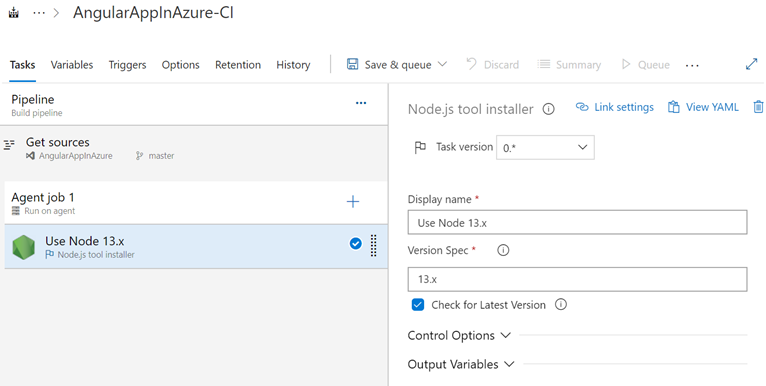766x386 pixels.
Task: Click the drag handle on Use Node 13.x task
Action: [373, 245]
